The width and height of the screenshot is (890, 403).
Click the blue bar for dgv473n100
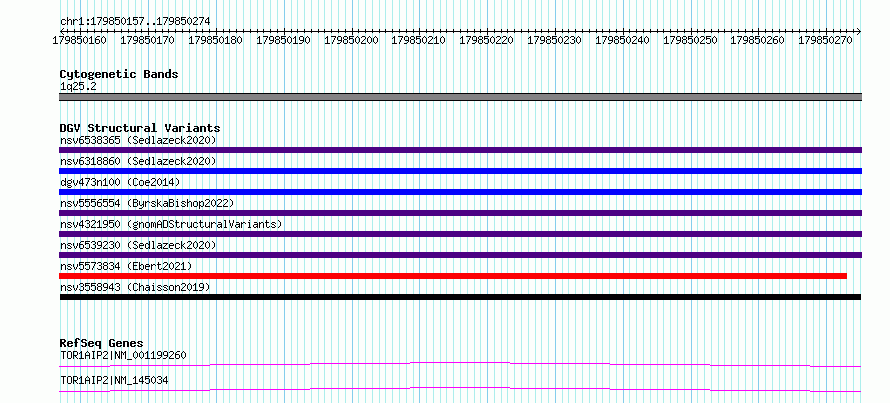click(460, 192)
